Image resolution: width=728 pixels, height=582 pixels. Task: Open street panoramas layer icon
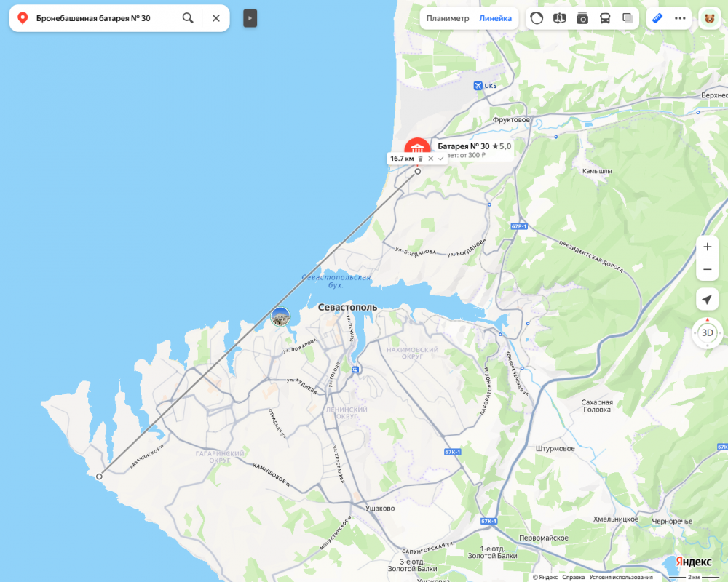(559, 18)
